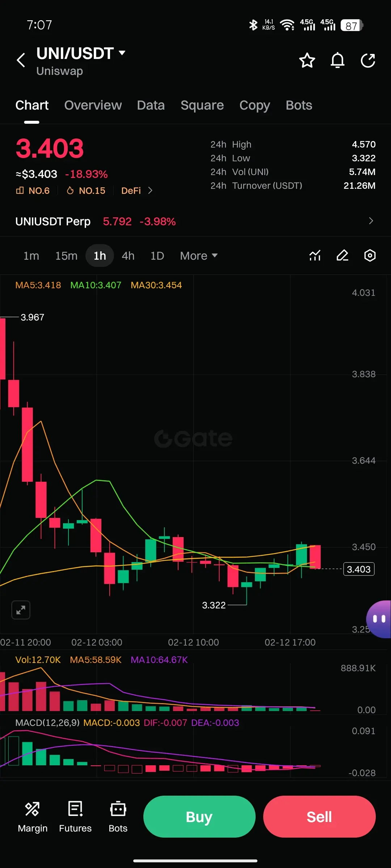Open chart indicators icon

tap(315, 255)
